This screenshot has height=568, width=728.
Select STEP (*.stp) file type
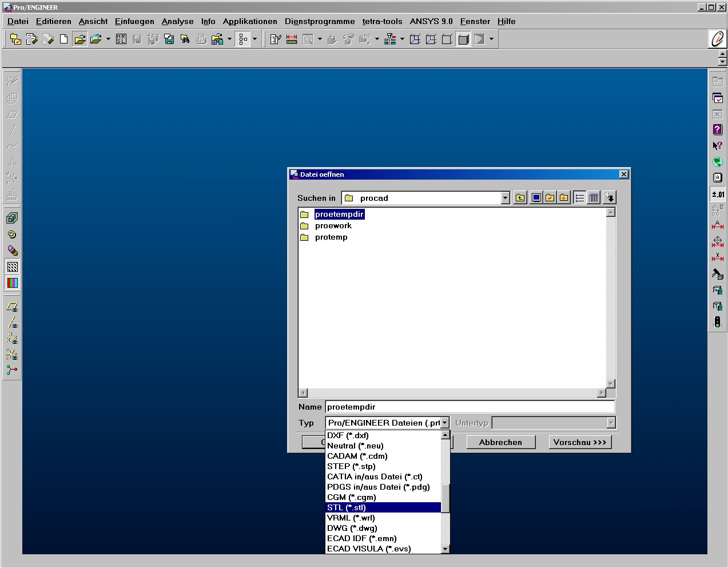click(x=383, y=466)
